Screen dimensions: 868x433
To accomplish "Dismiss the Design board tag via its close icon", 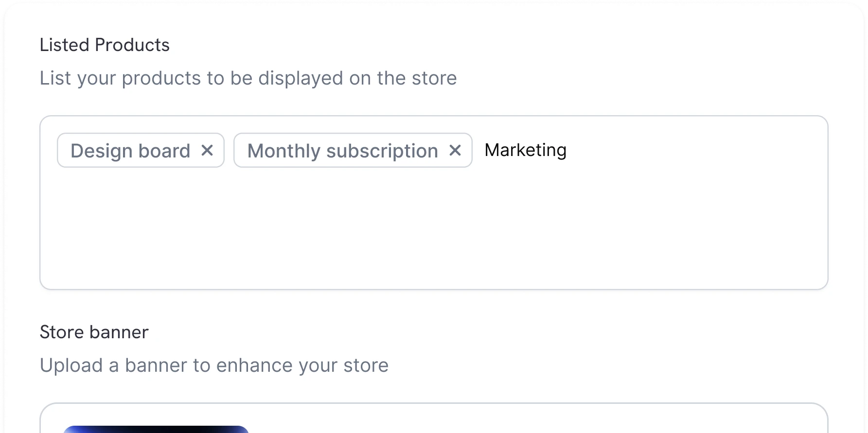I will pos(207,151).
